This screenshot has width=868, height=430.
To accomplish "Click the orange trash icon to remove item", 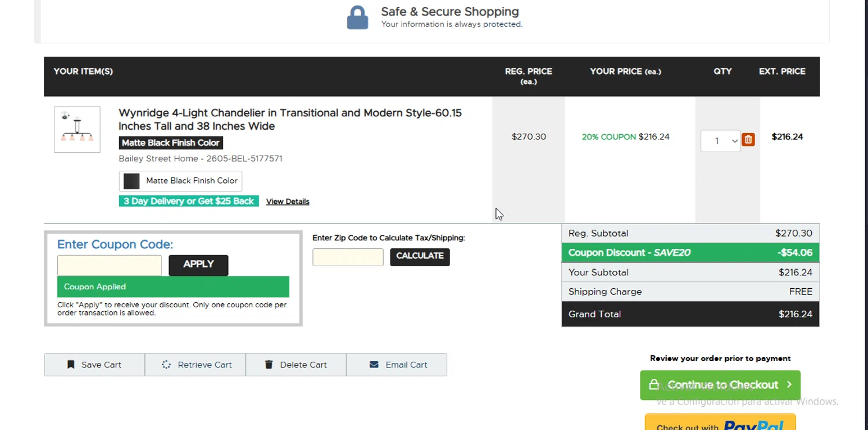I will coord(748,139).
